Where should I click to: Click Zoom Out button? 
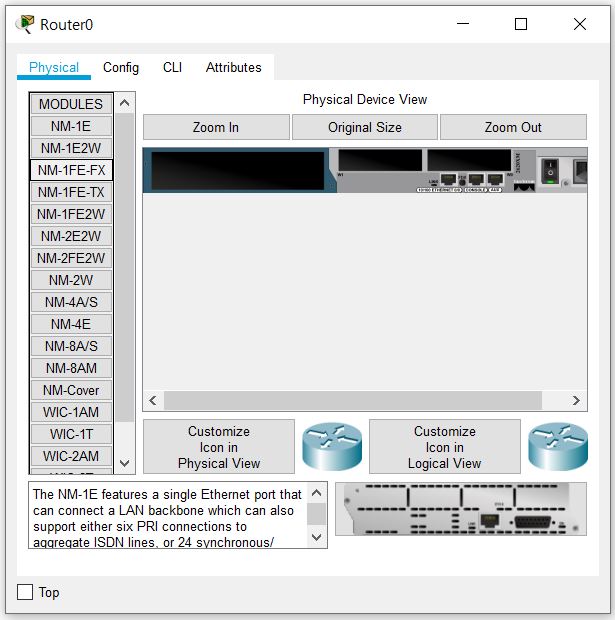tap(513, 127)
